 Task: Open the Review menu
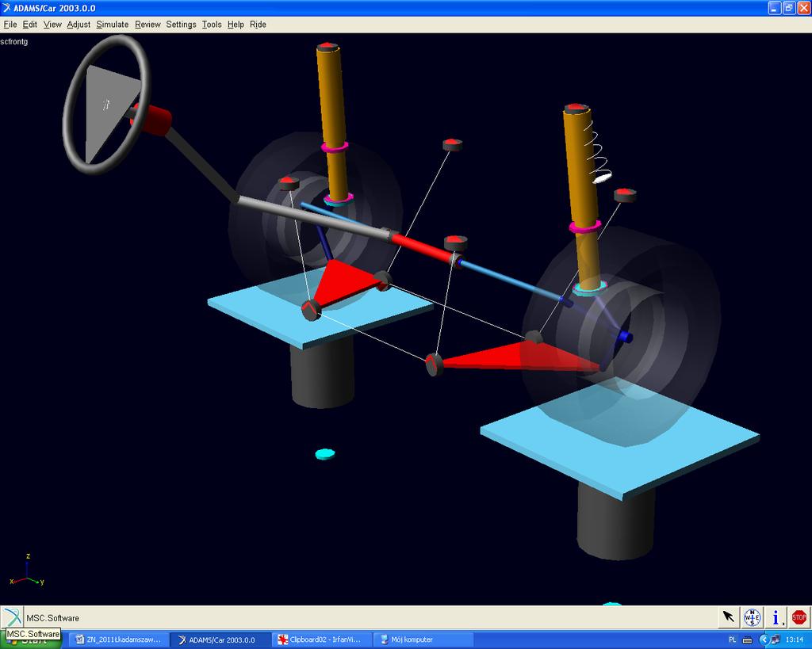pyautogui.click(x=147, y=25)
